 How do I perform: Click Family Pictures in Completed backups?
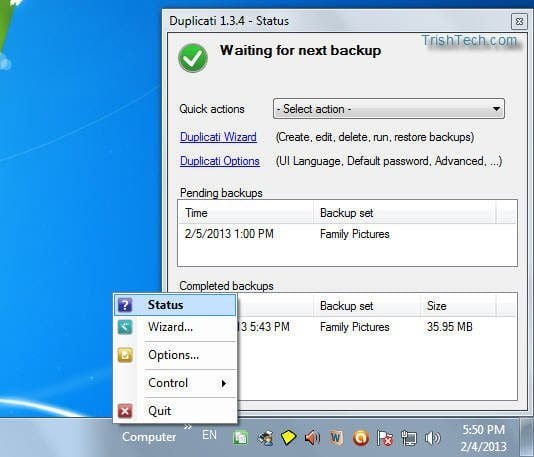(x=355, y=327)
